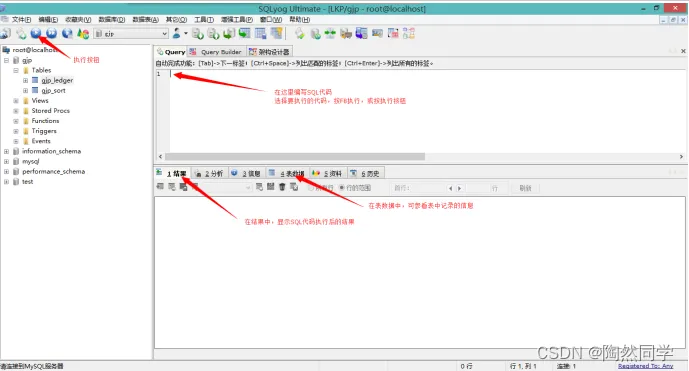Click the 首行 first row input field
689x371 pixels.
pos(428,188)
